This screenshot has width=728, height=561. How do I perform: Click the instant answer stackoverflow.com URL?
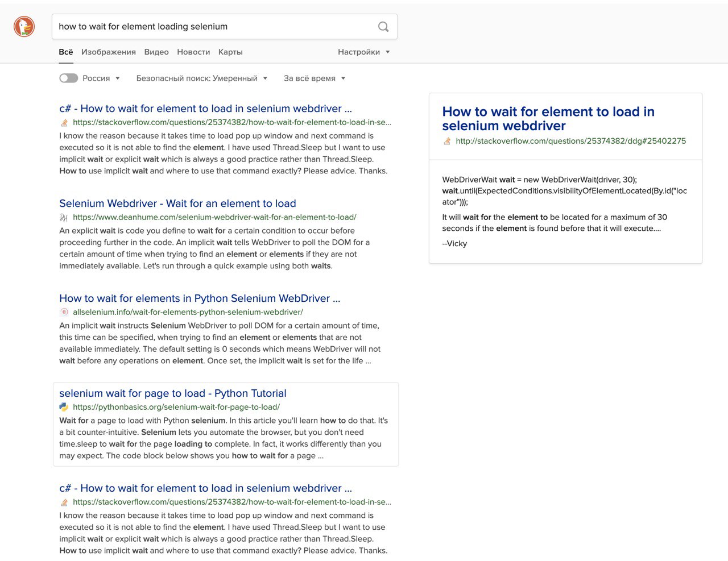click(x=570, y=141)
